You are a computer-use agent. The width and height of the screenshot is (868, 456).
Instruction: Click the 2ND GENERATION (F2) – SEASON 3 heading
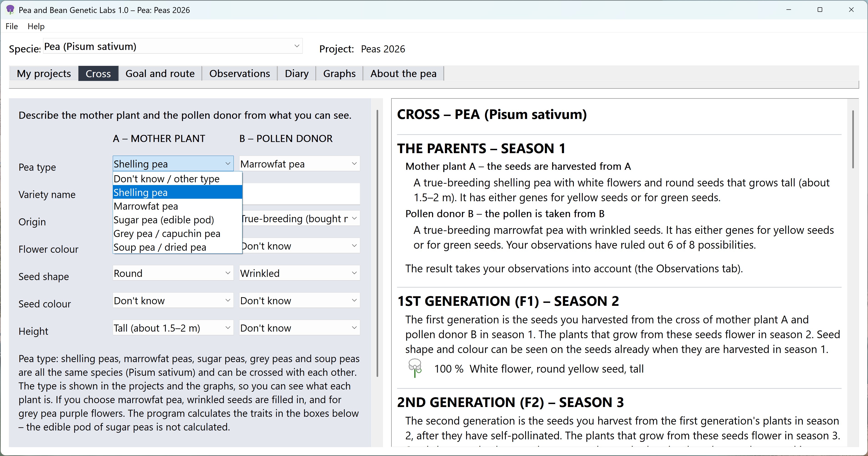click(511, 402)
